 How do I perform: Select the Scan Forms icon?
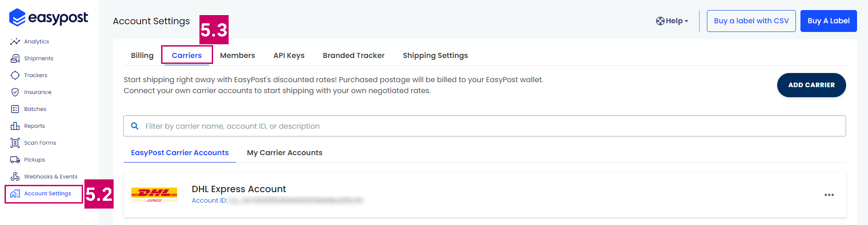[x=15, y=143]
